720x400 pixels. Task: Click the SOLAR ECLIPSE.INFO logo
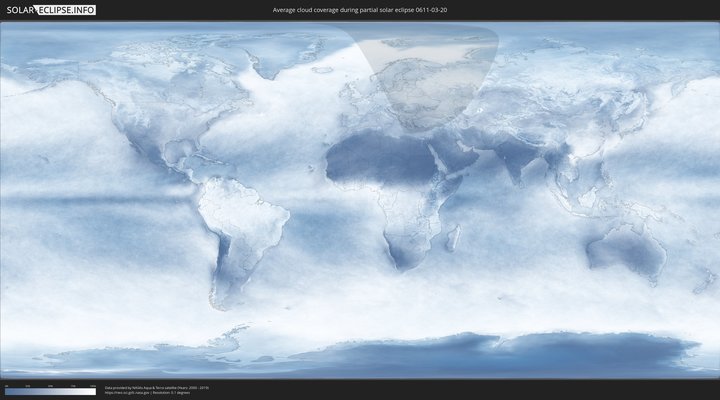click(x=51, y=10)
